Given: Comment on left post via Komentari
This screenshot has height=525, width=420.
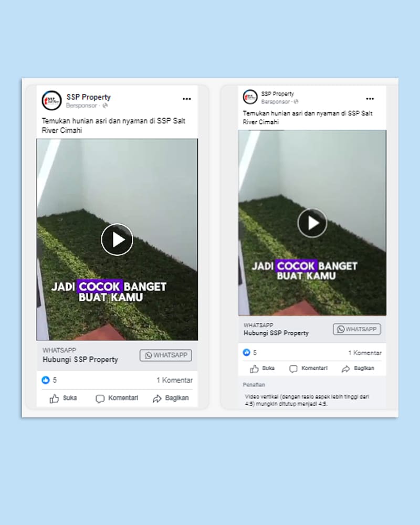Looking at the screenshot, I should [117, 398].
